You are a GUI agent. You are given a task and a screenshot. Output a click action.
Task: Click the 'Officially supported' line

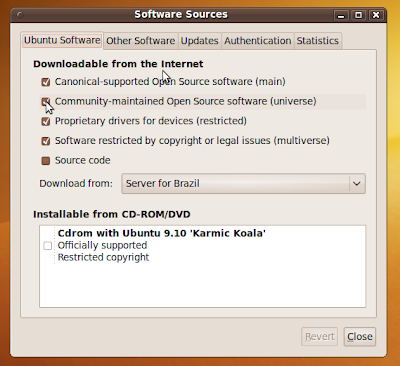coord(102,245)
